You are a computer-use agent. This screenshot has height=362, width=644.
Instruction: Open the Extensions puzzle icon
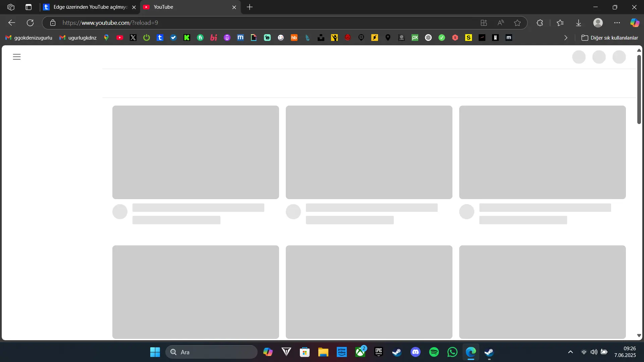tap(540, 23)
